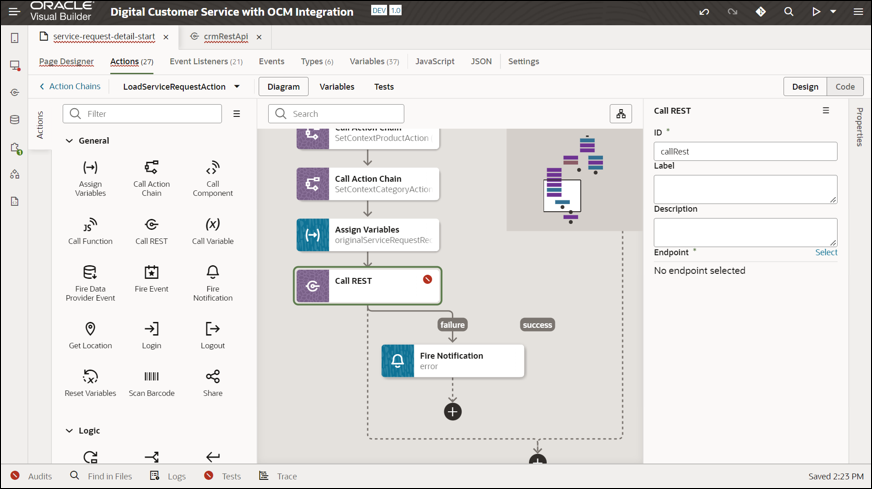
Task: Select Call Variable palette action
Action: click(212, 231)
